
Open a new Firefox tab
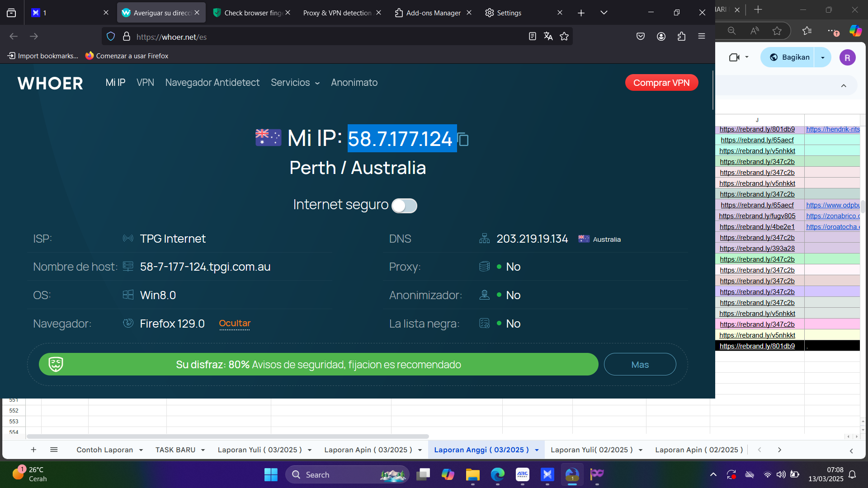pyautogui.click(x=581, y=13)
